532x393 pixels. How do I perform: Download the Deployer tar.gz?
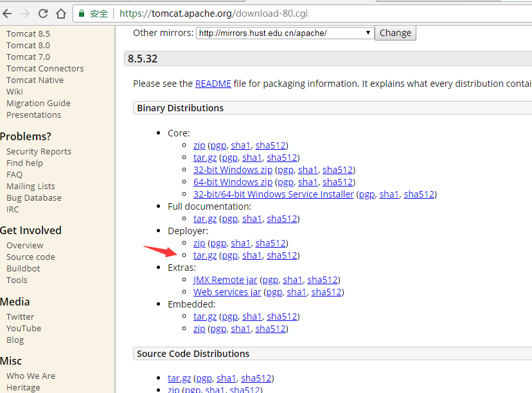(x=205, y=255)
